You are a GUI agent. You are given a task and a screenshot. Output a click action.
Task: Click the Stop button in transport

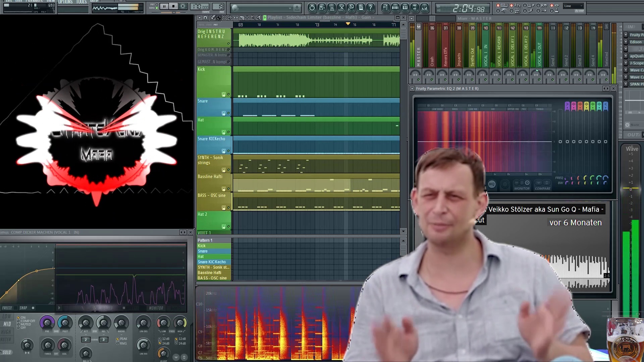173,6
